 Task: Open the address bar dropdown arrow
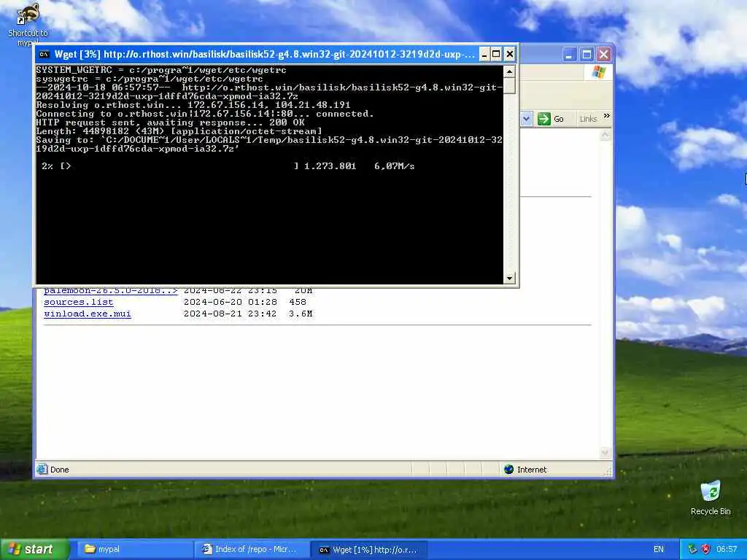click(x=526, y=119)
